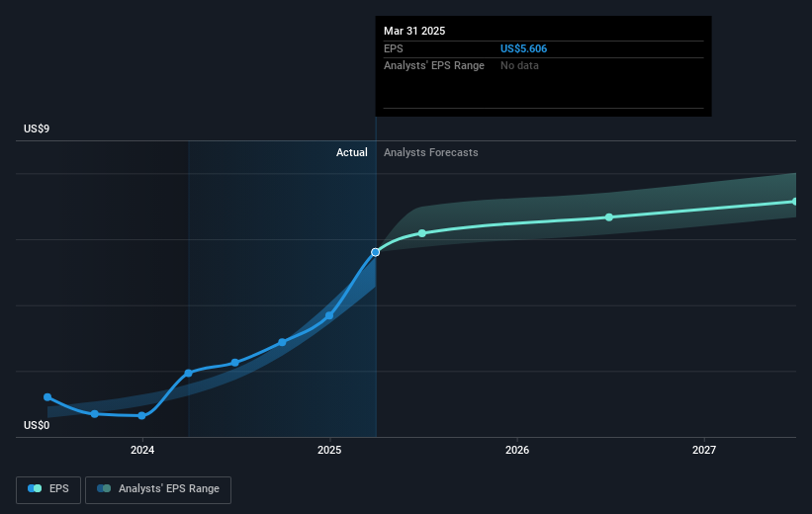
Task: Click the 2025 x-axis label
Action: point(329,450)
